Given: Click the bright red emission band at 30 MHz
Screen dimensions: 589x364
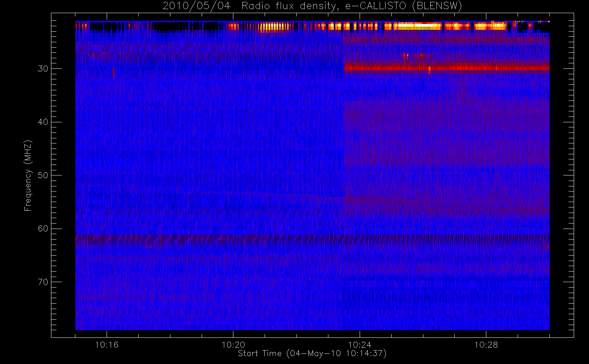Looking at the screenshot, I should (x=447, y=68).
